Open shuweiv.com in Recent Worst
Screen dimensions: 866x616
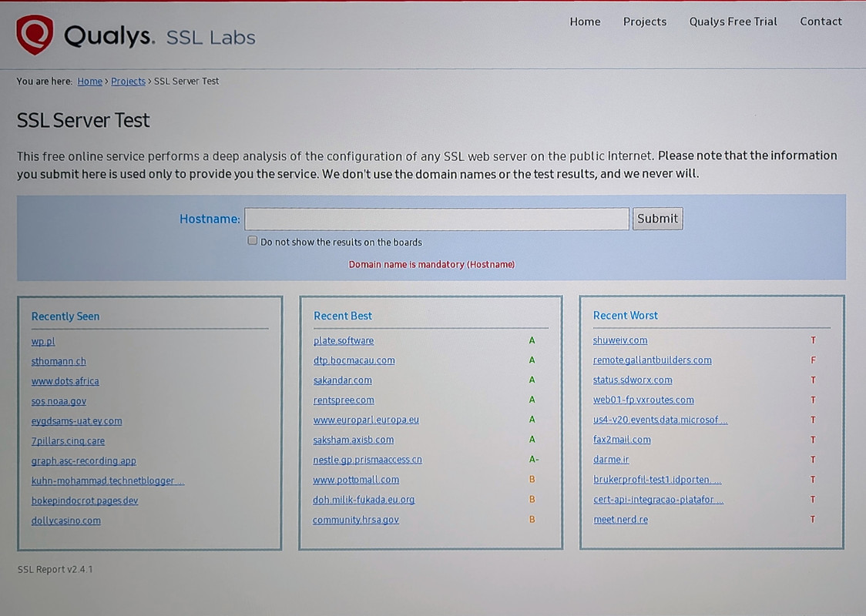pyautogui.click(x=620, y=340)
